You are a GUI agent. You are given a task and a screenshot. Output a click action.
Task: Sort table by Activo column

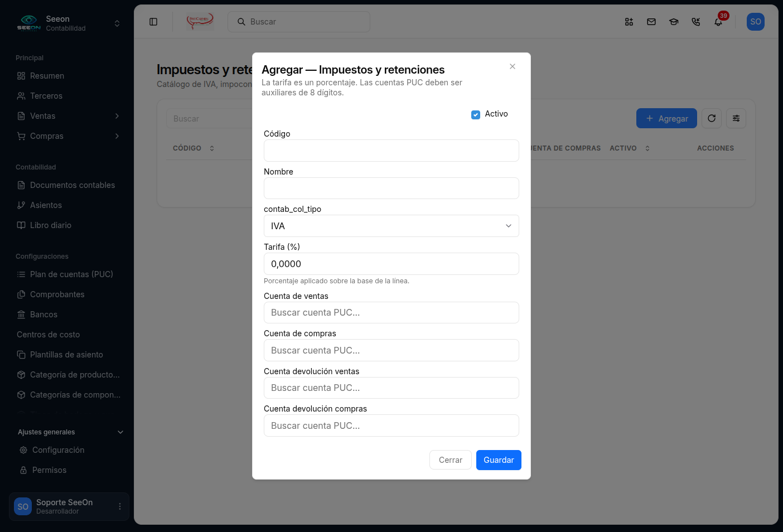pyautogui.click(x=630, y=148)
